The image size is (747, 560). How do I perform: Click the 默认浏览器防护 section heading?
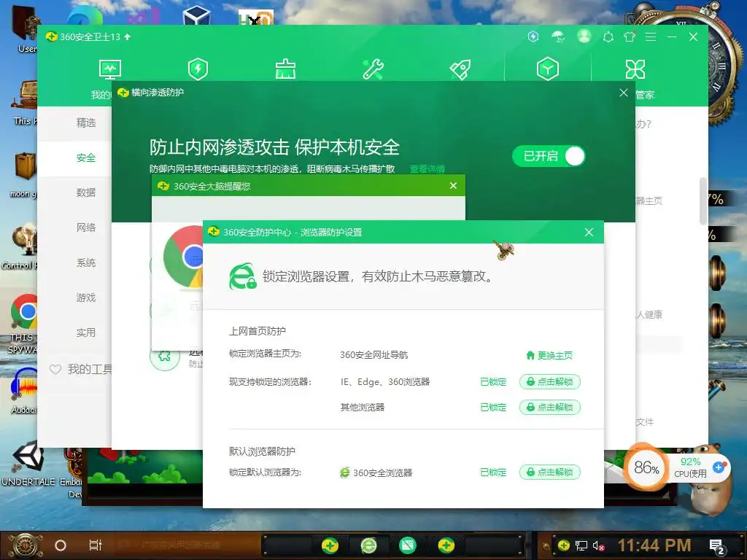click(262, 451)
